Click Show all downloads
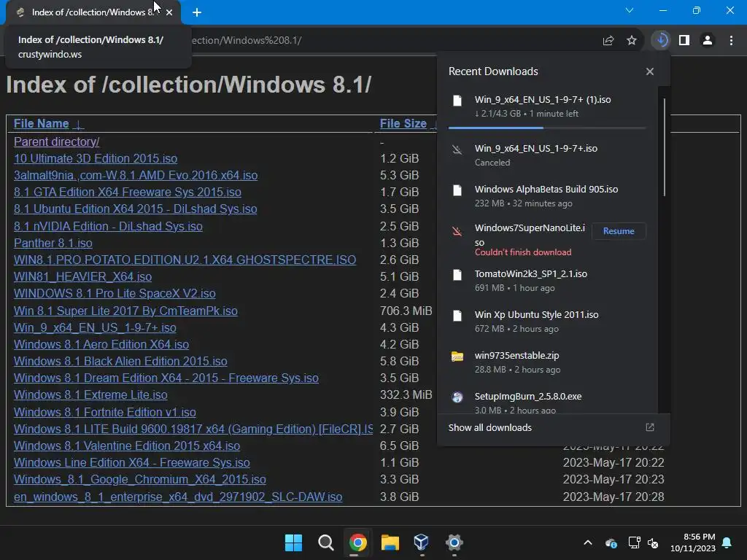The image size is (747, 560). 489,427
